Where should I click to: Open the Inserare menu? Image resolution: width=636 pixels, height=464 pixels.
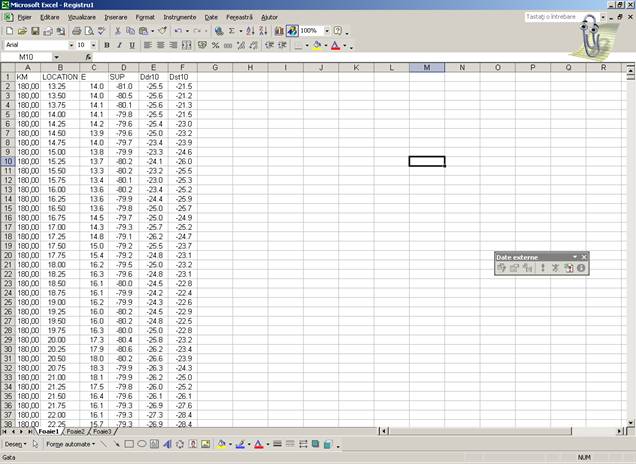coord(116,17)
